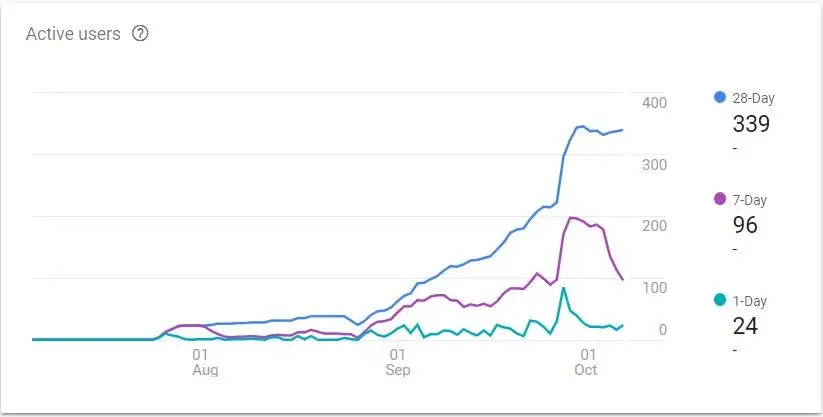
Task: Click the 96 active users value
Action: click(x=745, y=225)
